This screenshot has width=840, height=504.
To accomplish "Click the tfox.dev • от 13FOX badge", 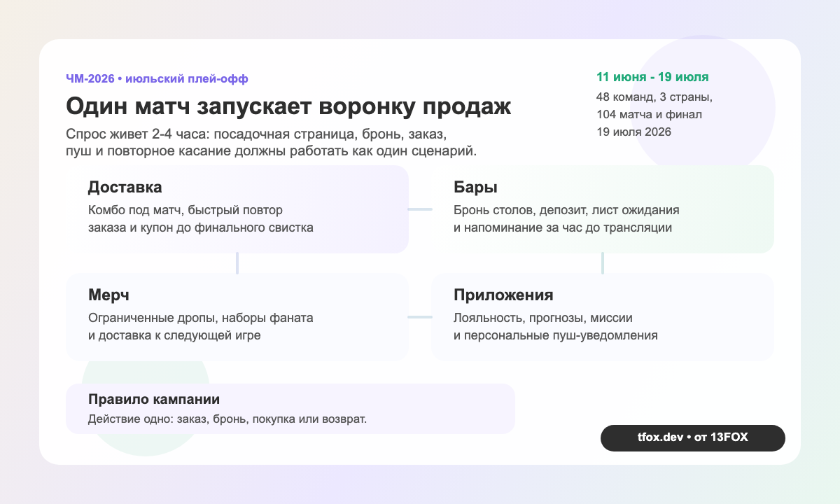I will [693, 437].
